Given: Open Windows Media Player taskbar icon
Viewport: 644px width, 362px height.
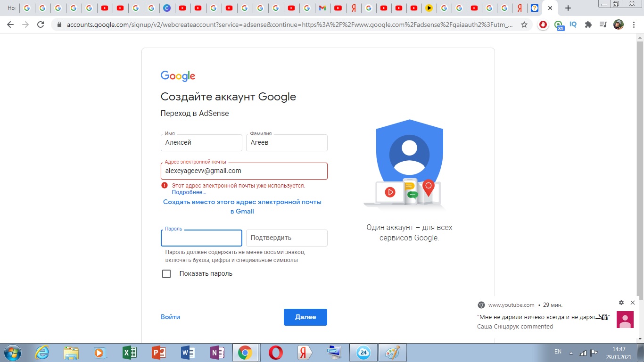Looking at the screenshot, I should [99, 353].
